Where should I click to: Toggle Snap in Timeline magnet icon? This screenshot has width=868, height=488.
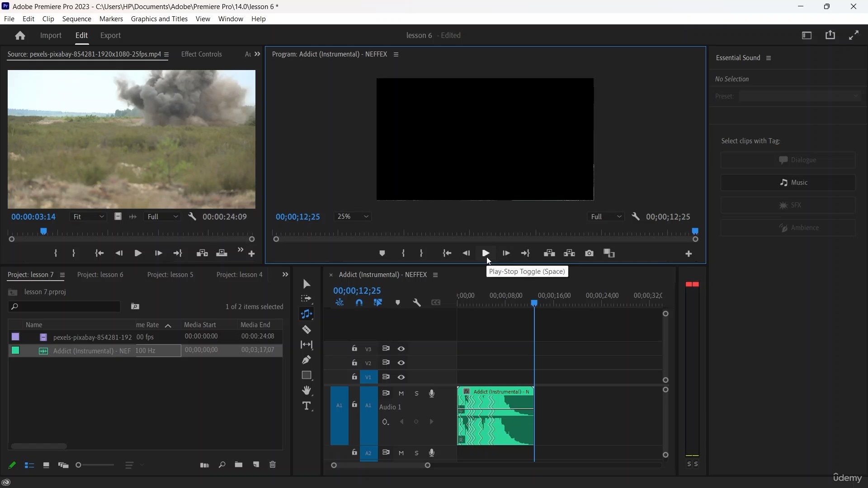click(x=359, y=303)
